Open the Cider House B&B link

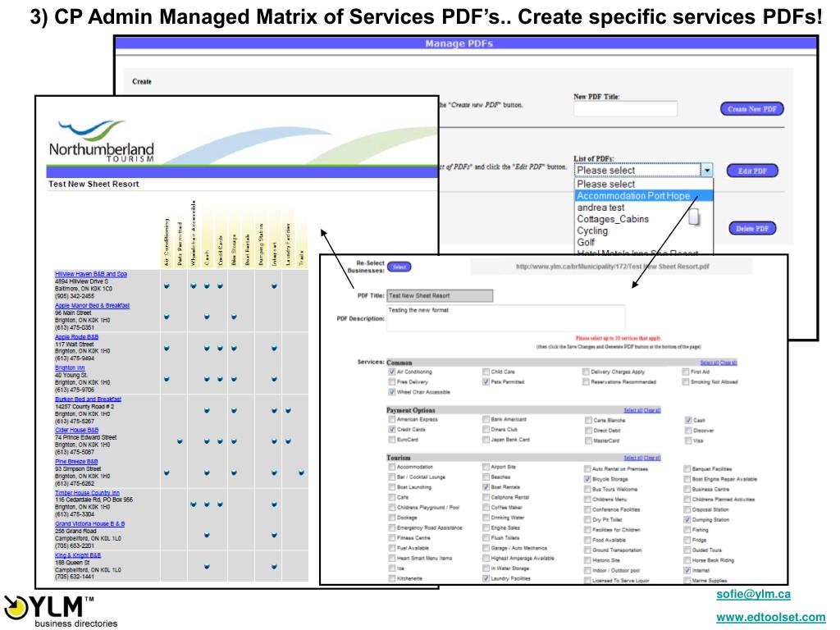point(76,430)
